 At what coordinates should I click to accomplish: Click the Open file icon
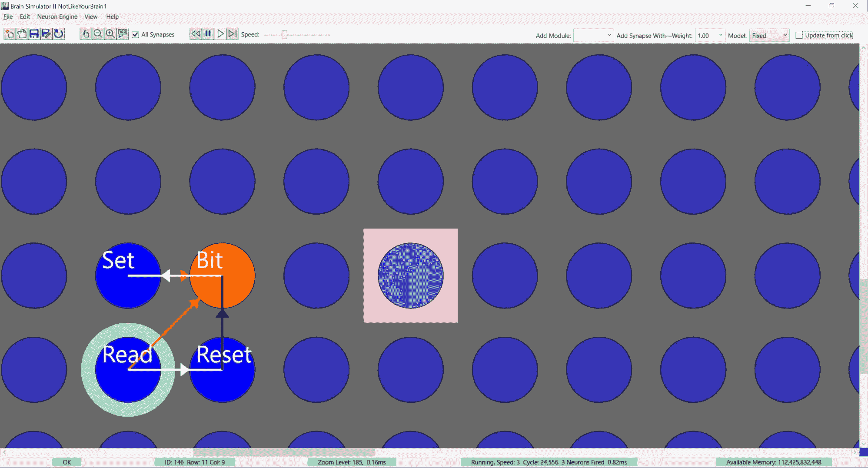point(22,34)
